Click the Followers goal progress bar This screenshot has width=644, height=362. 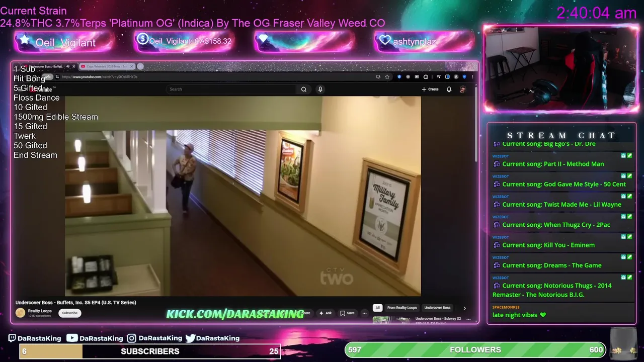(475, 350)
